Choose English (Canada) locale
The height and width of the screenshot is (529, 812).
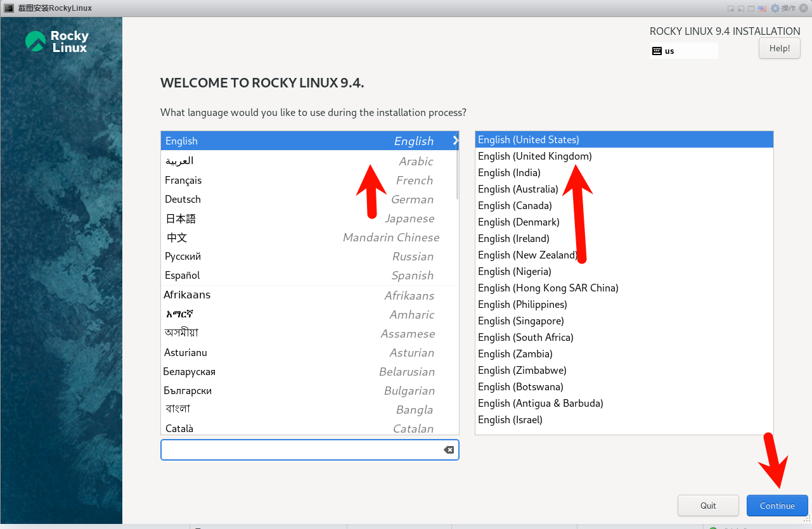624,205
